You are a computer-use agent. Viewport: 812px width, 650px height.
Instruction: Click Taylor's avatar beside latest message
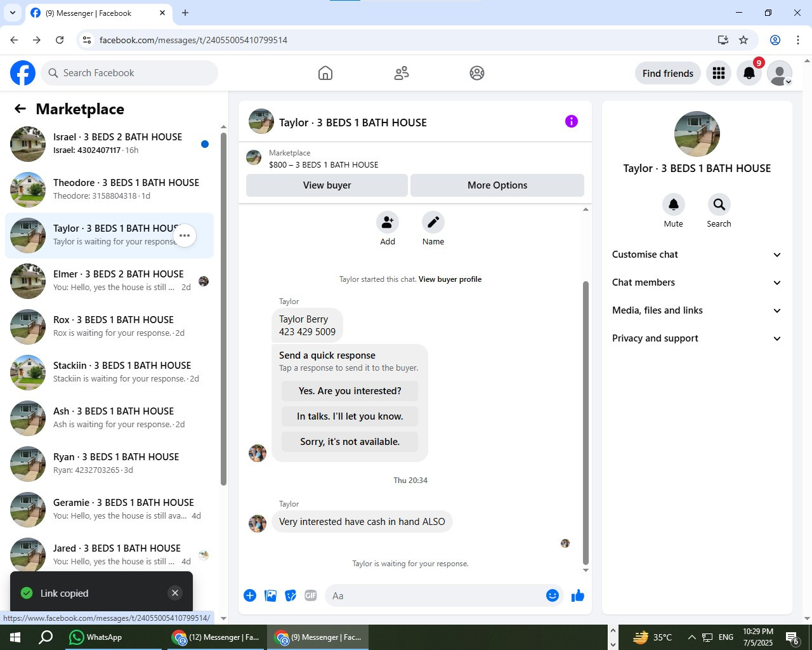click(x=258, y=524)
